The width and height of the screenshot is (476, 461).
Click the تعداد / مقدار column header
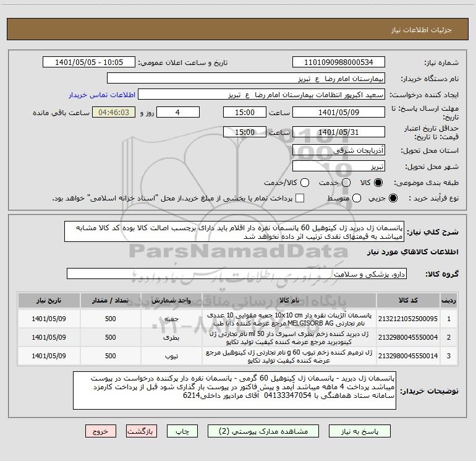[111, 300]
